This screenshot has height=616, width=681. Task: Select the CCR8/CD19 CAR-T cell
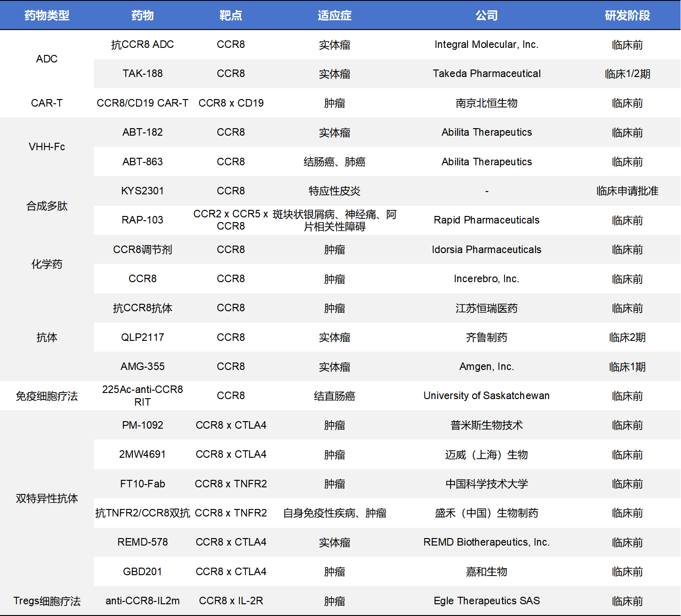point(142,103)
